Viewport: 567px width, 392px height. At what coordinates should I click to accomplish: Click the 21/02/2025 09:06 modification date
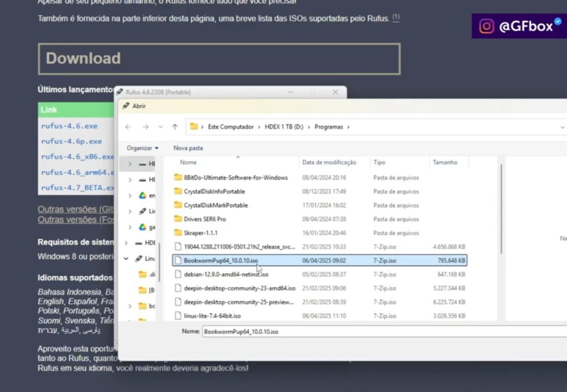click(324, 288)
